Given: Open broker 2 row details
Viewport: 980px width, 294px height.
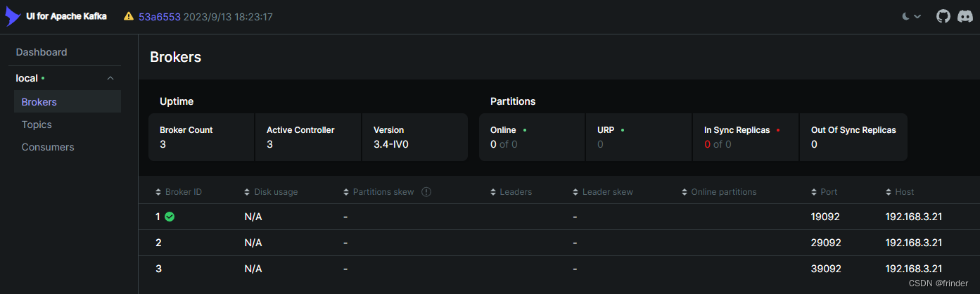Looking at the screenshot, I should (x=559, y=243).
